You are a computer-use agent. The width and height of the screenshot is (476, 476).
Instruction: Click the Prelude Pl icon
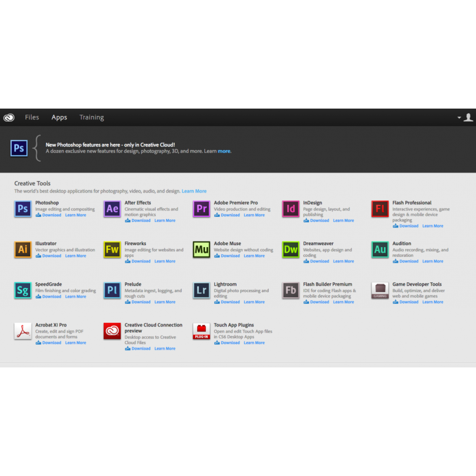click(112, 290)
